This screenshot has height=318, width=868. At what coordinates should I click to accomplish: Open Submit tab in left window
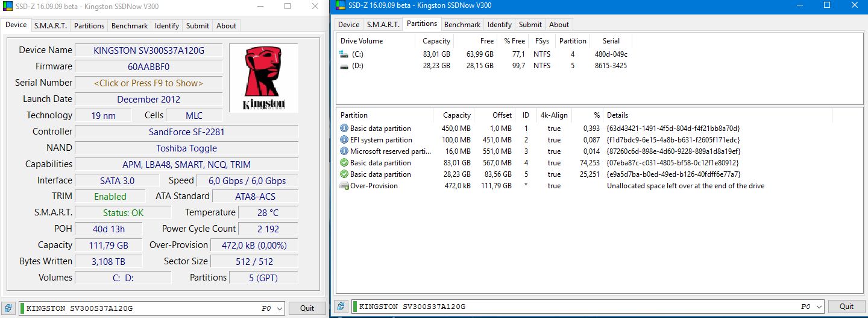point(198,25)
